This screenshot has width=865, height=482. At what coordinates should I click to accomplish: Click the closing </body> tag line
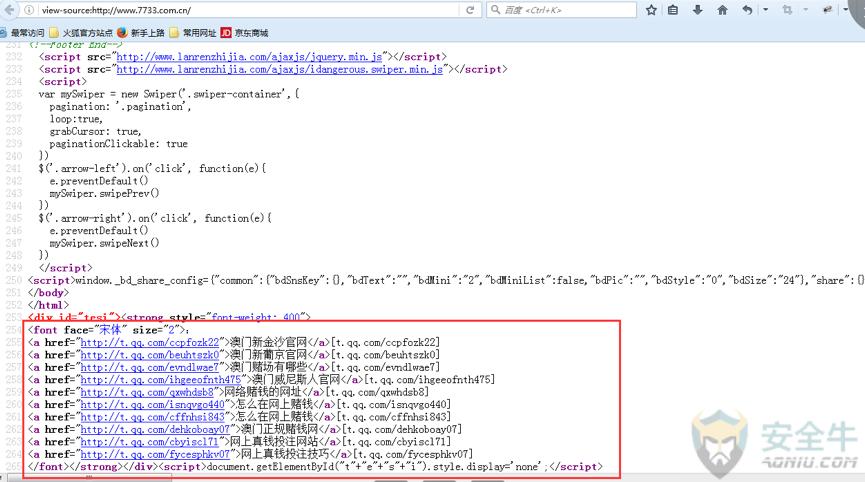tap(49, 293)
